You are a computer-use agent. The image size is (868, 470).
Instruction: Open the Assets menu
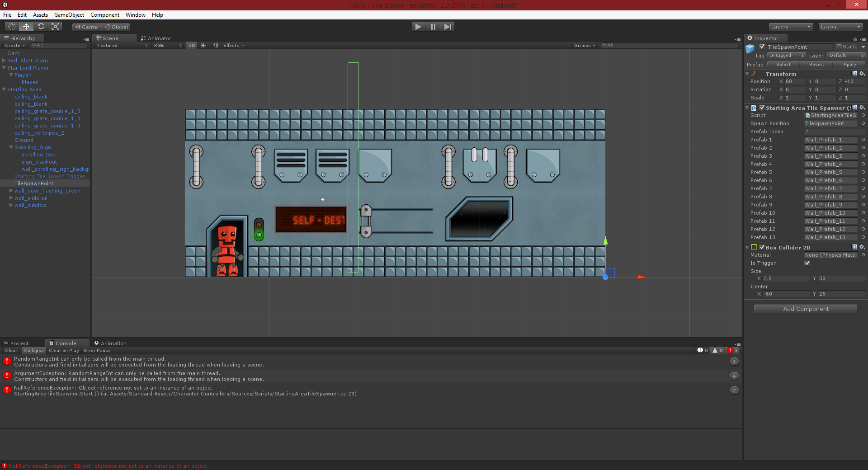pos(40,15)
